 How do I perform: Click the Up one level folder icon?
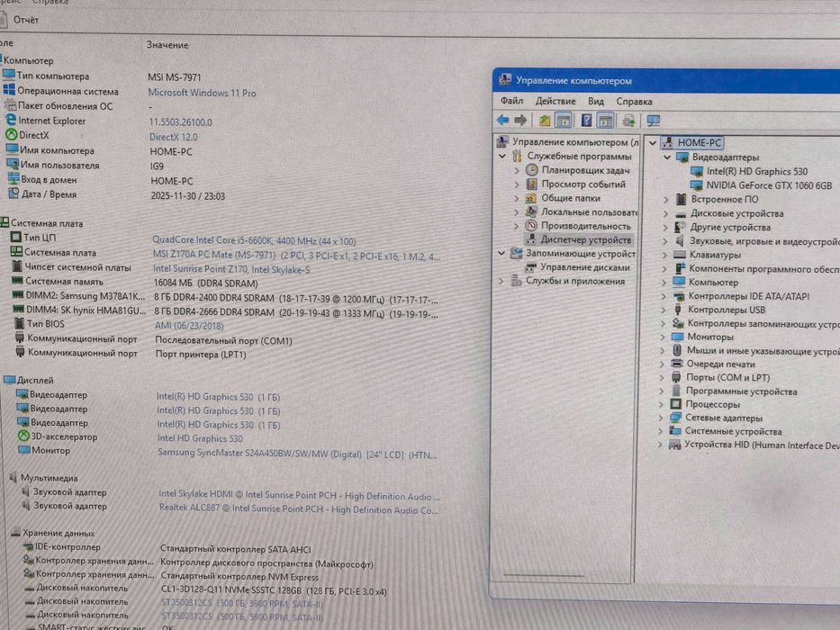tap(545, 121)
